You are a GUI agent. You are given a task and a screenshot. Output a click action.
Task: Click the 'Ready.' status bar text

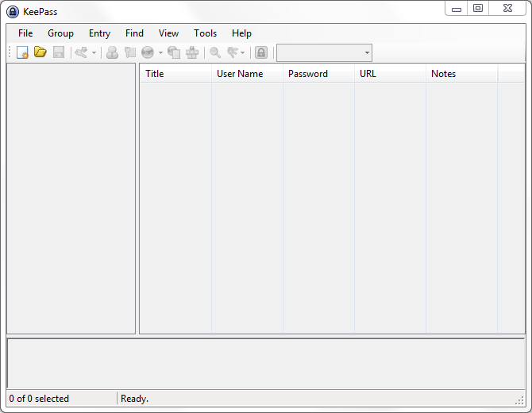135,399
